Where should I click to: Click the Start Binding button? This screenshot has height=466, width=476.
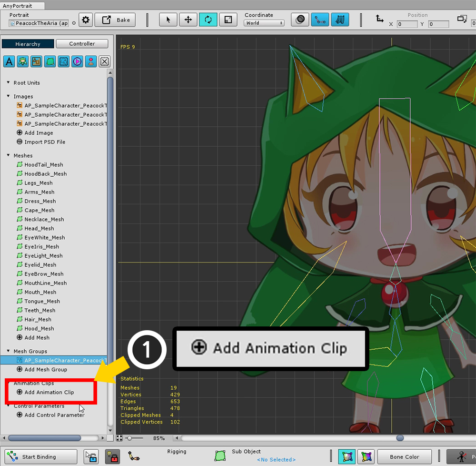pyautogui.click(x=41, y=456)
